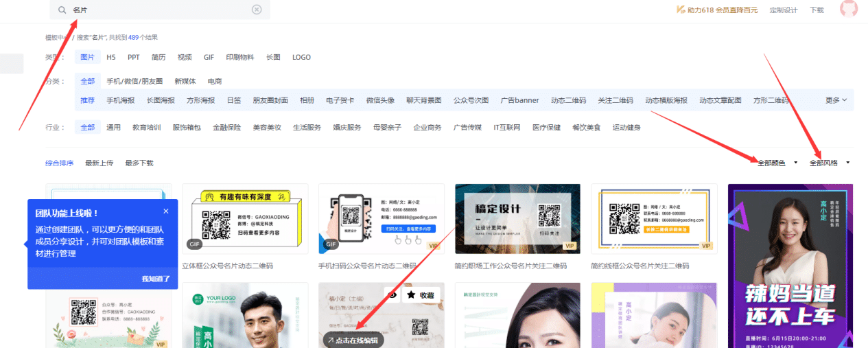Filter by 餐饮美食 industry
The image size is (868, 348).
[587, 128]
